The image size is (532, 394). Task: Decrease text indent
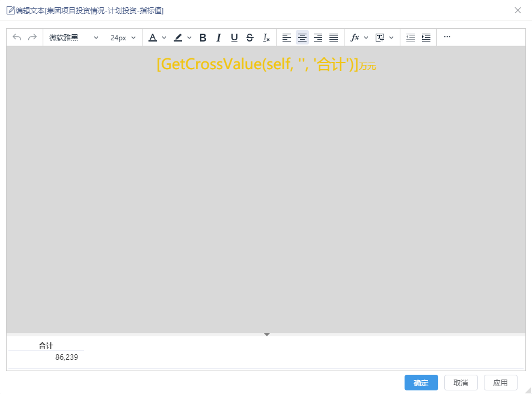pos(411,38)
